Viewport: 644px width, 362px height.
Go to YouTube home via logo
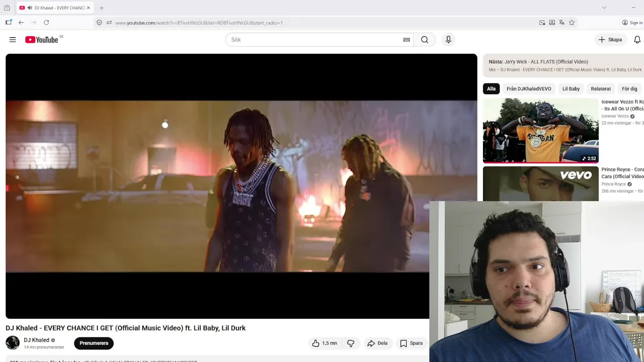point(42,40)
